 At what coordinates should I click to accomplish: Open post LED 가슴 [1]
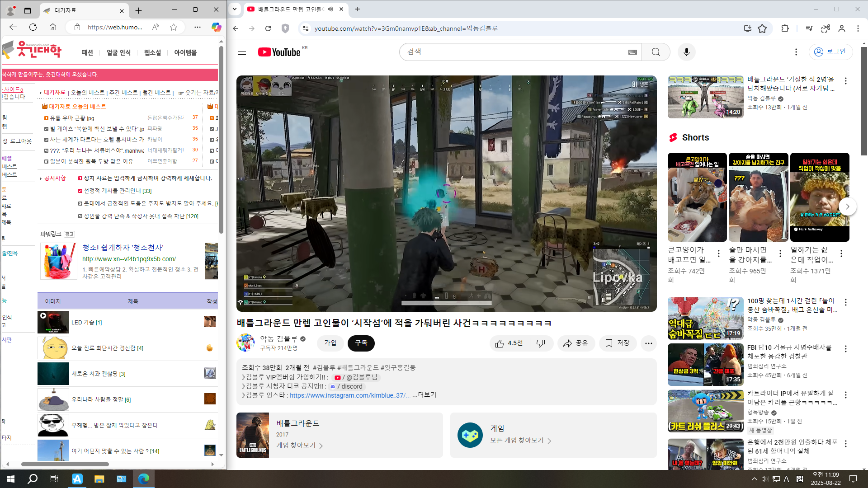coord(87,323)
